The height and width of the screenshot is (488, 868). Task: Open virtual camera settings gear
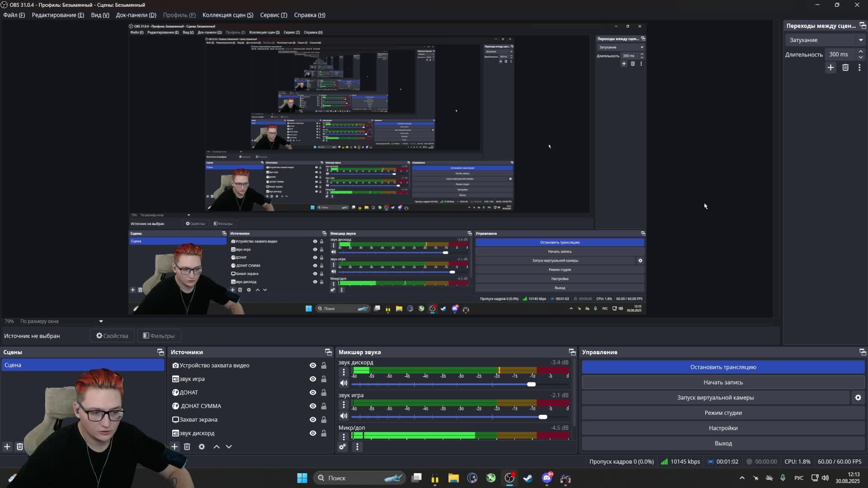click(858, 398)
